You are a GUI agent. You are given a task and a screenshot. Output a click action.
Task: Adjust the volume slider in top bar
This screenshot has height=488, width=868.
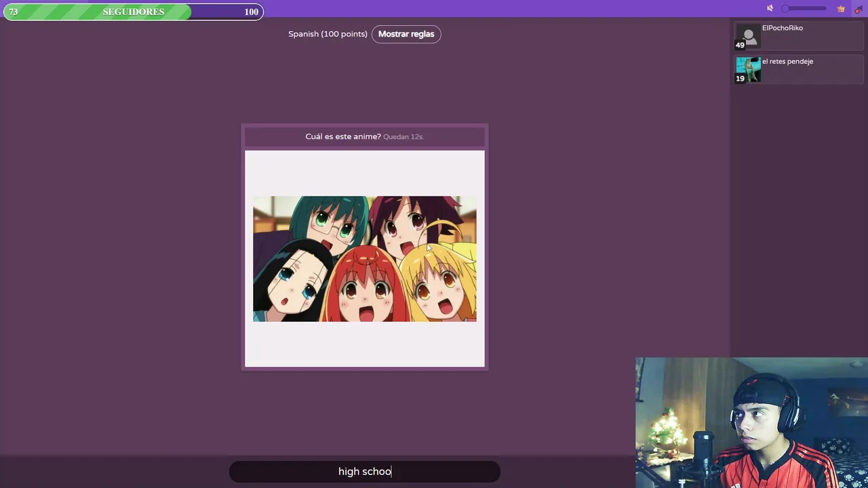click(804, 9)
